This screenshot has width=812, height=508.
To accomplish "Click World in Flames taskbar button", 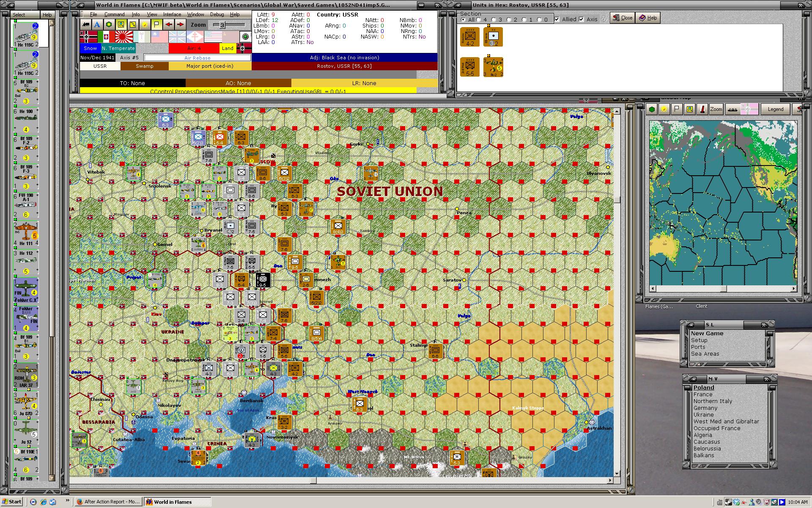I will [x=177, y=502].
